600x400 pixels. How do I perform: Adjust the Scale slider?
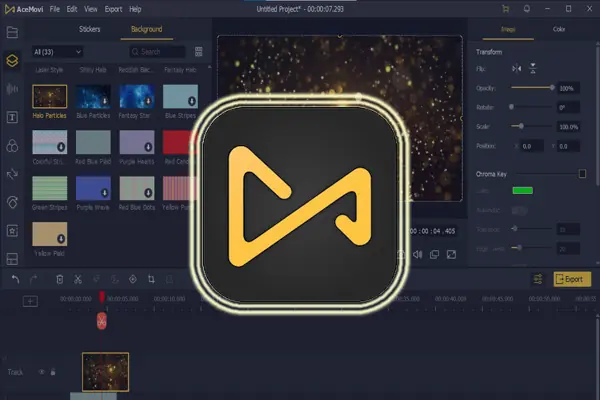pos(531,126)
